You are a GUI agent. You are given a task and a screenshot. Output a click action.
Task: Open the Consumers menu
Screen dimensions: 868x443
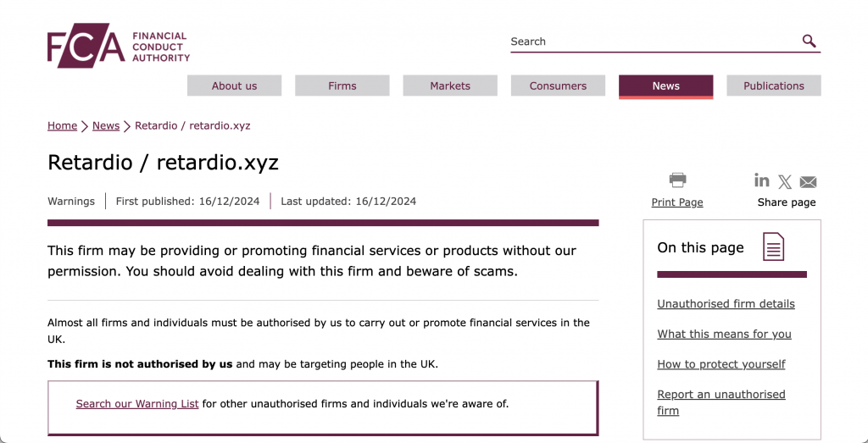558,86
